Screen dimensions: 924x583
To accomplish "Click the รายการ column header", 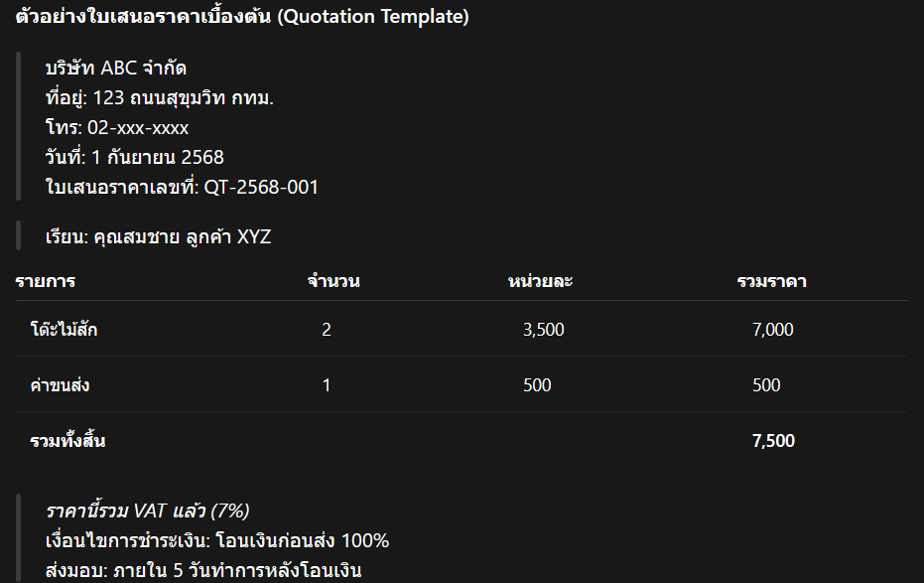I will click(46, 281).
